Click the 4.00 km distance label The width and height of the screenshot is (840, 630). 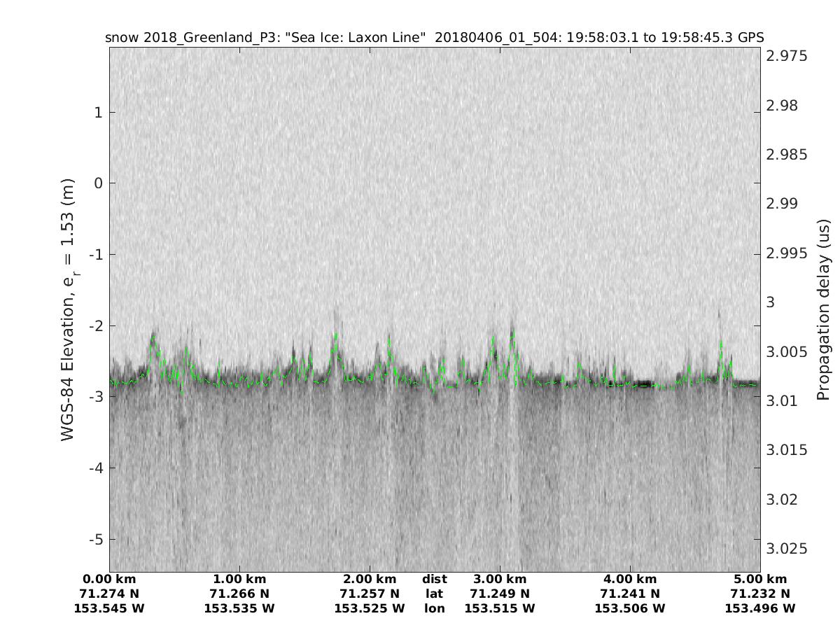coord(630,579)
